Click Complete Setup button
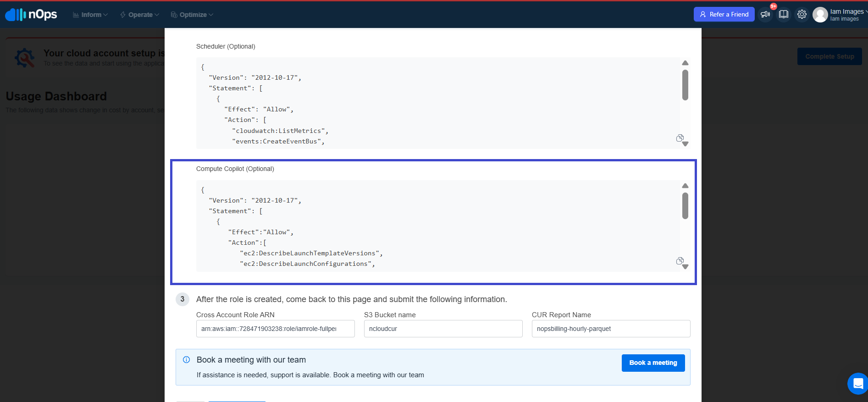868x402 pixels. (829, 56)
